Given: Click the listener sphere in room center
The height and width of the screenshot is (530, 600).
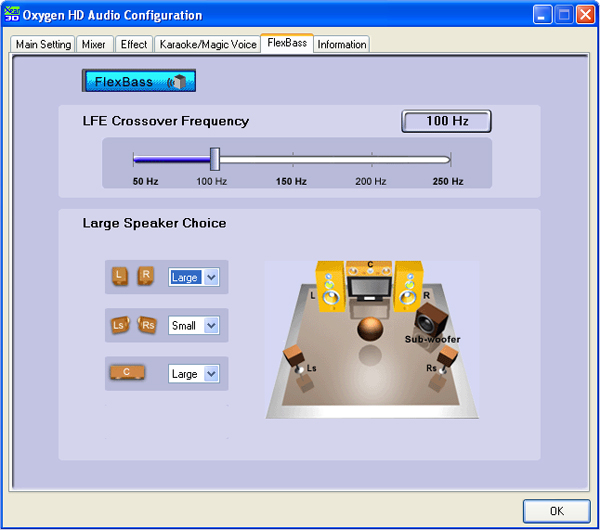Looking at the screenshot, I should (370, 329).
